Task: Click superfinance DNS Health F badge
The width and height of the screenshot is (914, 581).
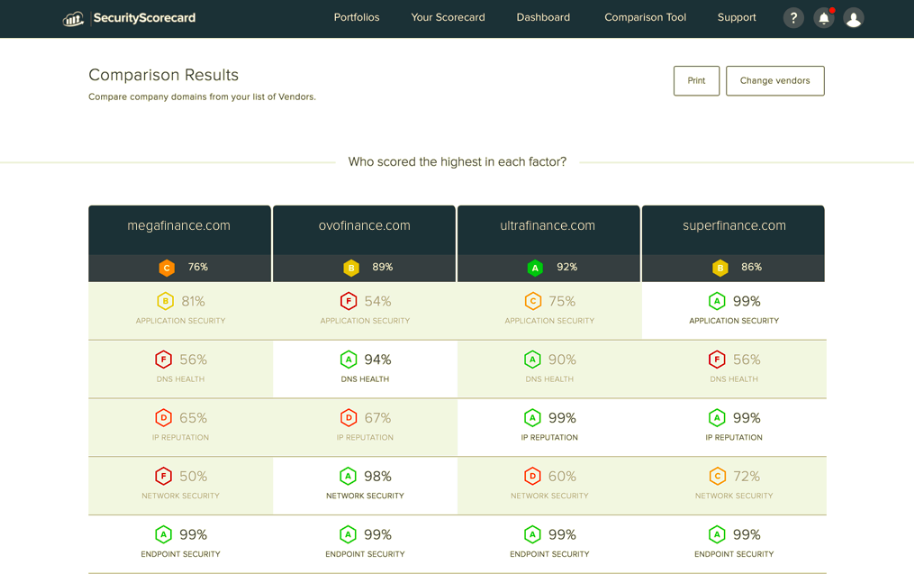Action: 717,360
